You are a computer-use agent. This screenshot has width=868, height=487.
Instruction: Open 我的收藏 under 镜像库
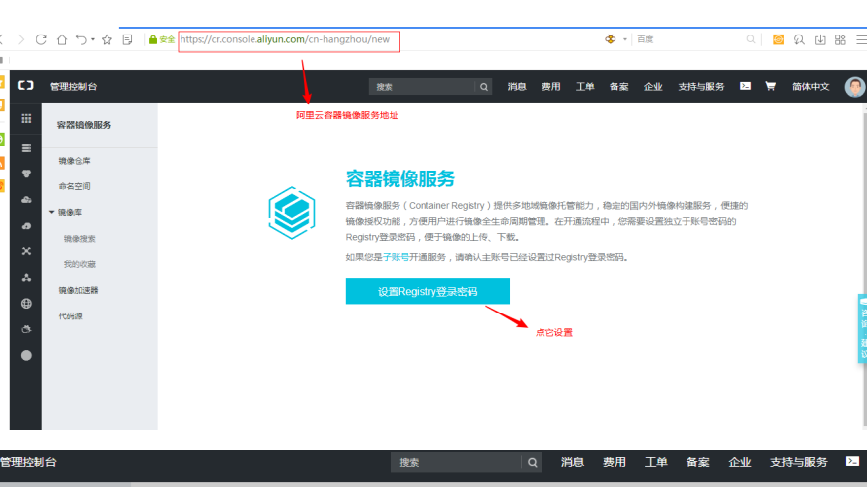80,264
